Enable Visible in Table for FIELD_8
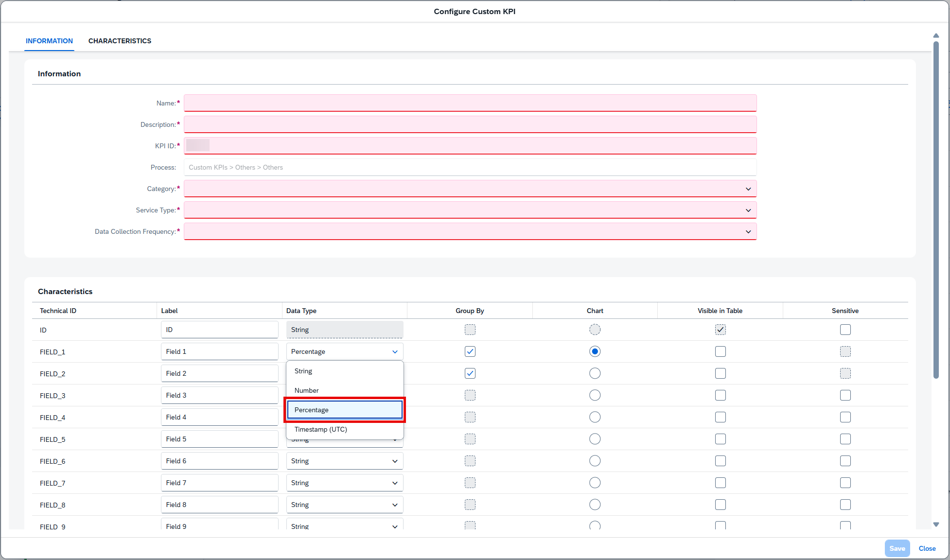This screenshot has width=950, height=560. pyautogui.click(x=721, y=505)
